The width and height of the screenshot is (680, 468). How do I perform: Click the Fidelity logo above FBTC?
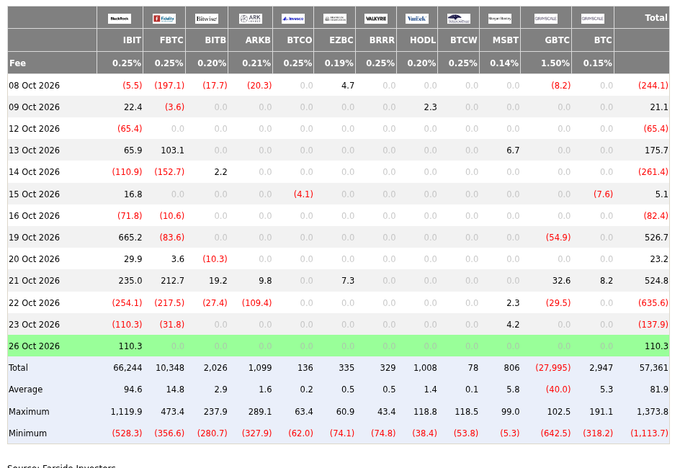pyautogui.click(x=164, y=19)
